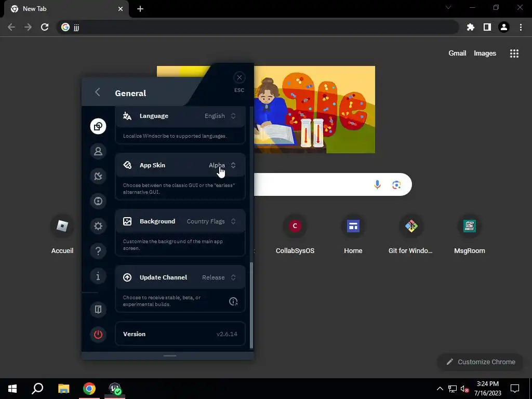
Task: Click the Chrome forward arrow
Action: coord(28,27)
